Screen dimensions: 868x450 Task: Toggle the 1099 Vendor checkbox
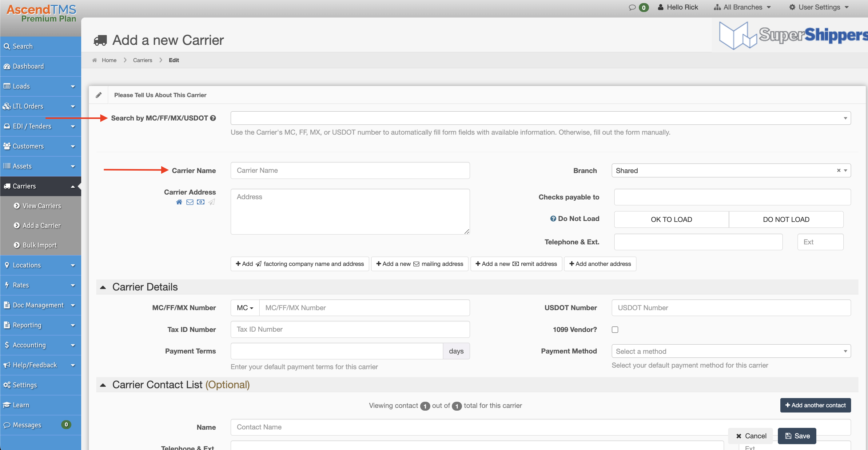pos(615,330)
